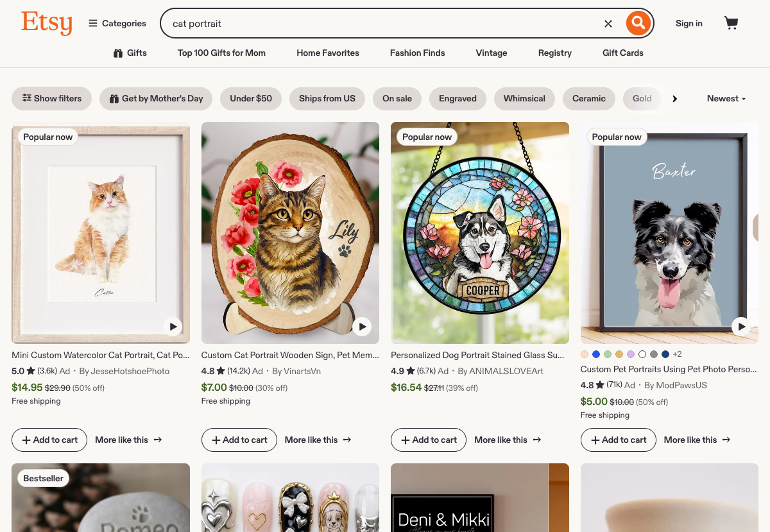Click the orange search magnifier button
This screenshot has height=532, width=770.
tap(638, 24)
